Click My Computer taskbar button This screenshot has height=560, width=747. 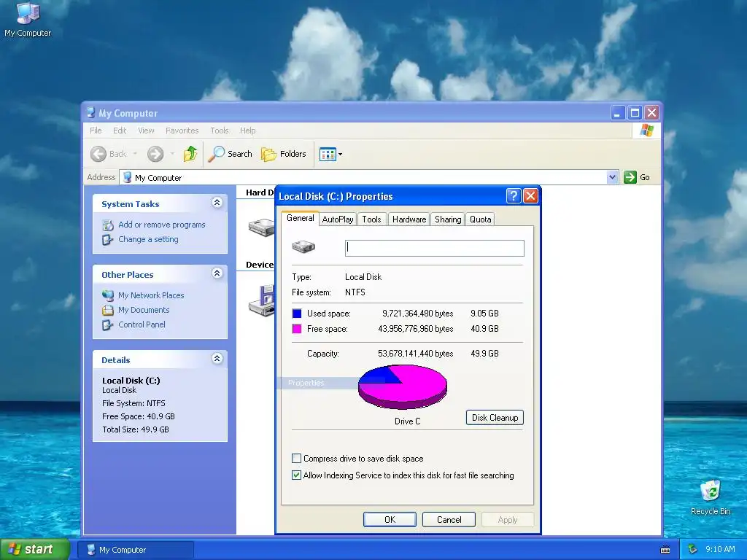(135, 550)
